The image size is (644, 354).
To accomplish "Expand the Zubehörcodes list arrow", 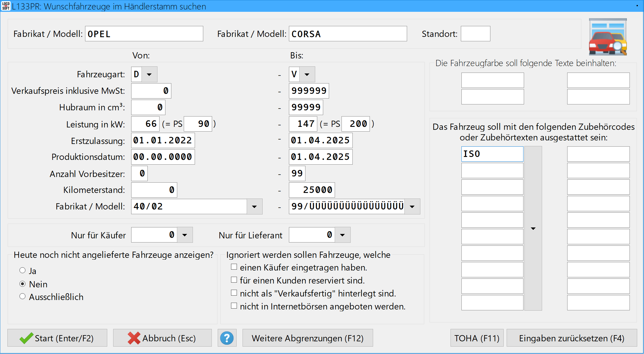I will point(533,229).
